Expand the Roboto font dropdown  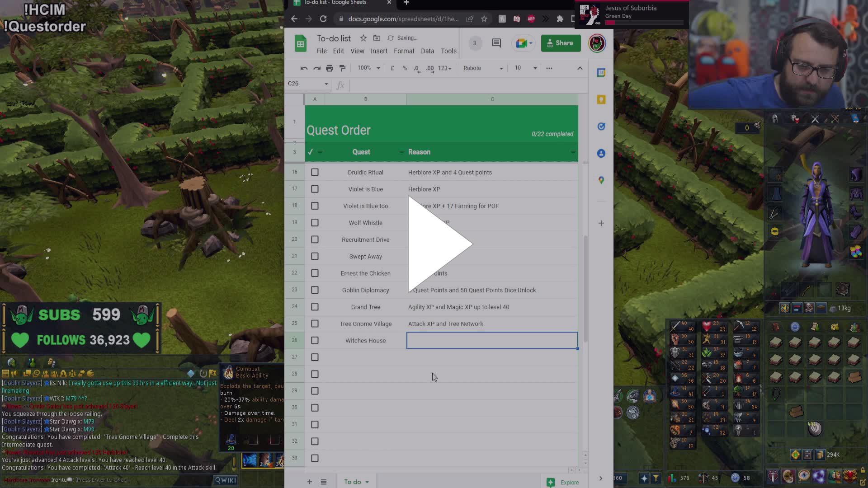[482, 68]
